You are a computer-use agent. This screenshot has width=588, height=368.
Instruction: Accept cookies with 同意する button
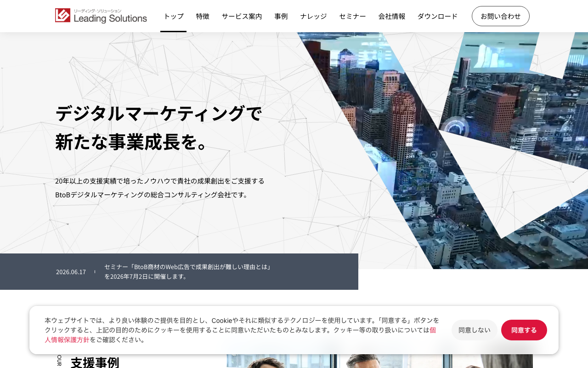coord(524,330)
